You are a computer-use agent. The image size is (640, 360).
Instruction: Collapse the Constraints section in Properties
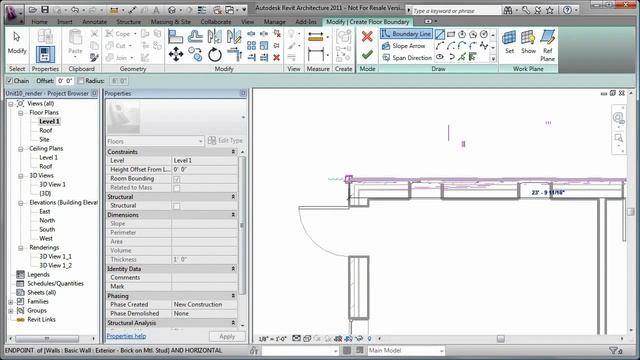[233, 152]
